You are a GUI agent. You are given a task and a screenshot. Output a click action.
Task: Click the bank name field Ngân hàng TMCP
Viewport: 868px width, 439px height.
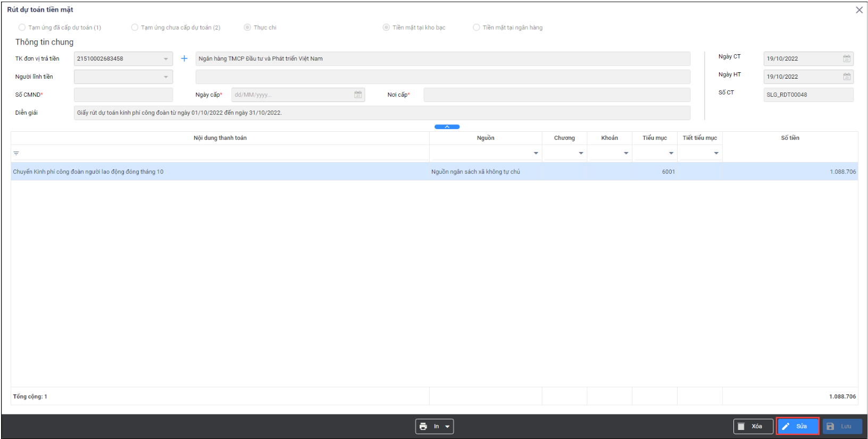pos(443,58)
